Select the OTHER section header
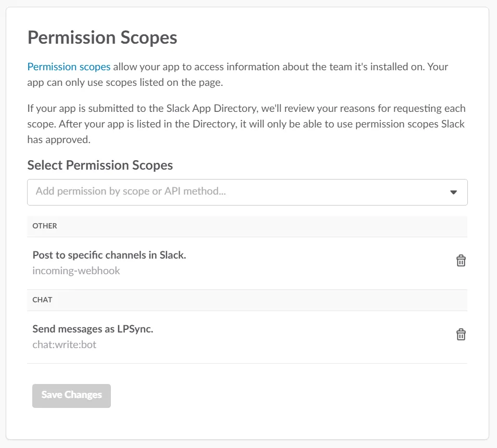This screenshot has height=448, width=497. pos(45,226)
